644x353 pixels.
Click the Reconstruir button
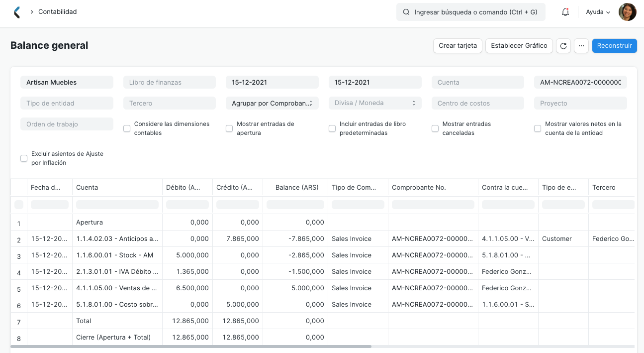click(615, 45)
